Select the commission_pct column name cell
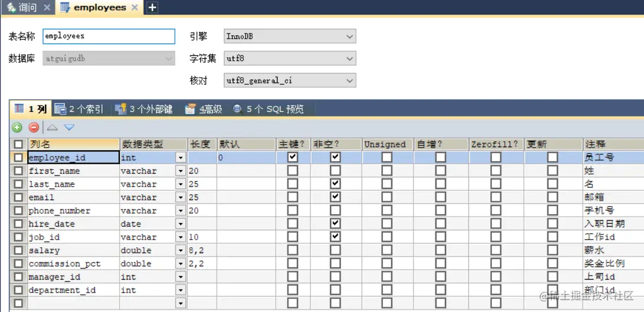The height and width of the screenshot is (312, 644). coord(74,264)
